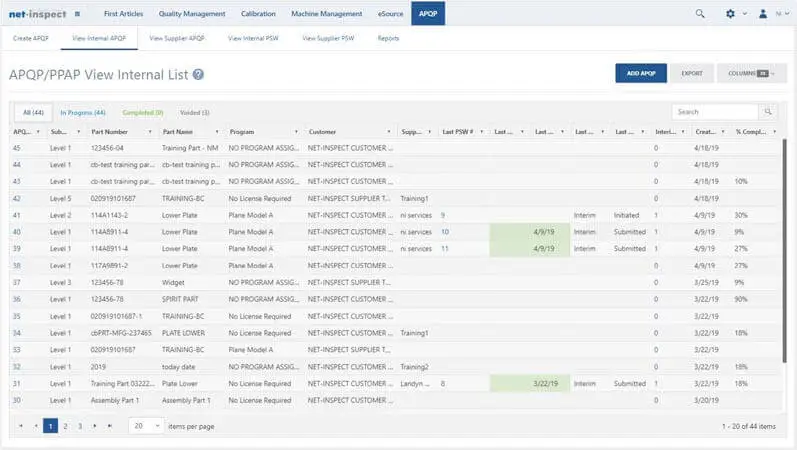Click the net-inspect logo
Viewport: 797px width, 450px height.
[38, 14]
